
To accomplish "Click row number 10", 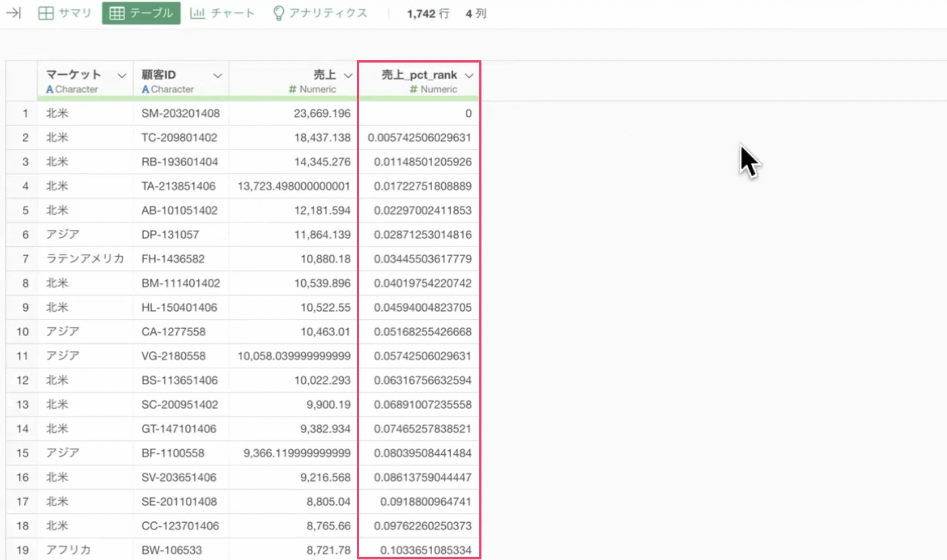I will tap(22, 332).
